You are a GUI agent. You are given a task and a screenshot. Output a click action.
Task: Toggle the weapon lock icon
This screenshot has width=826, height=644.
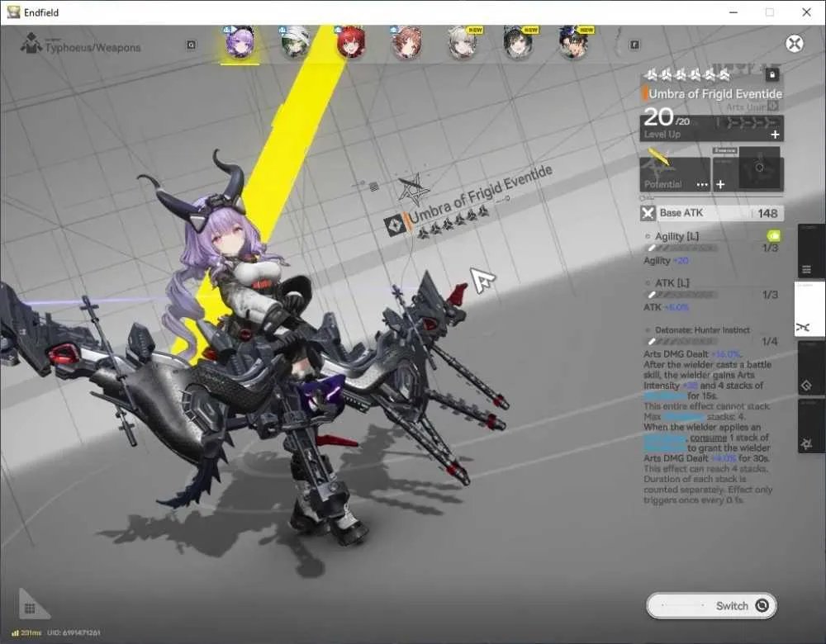pyautogui.click(x=772, y=74)
